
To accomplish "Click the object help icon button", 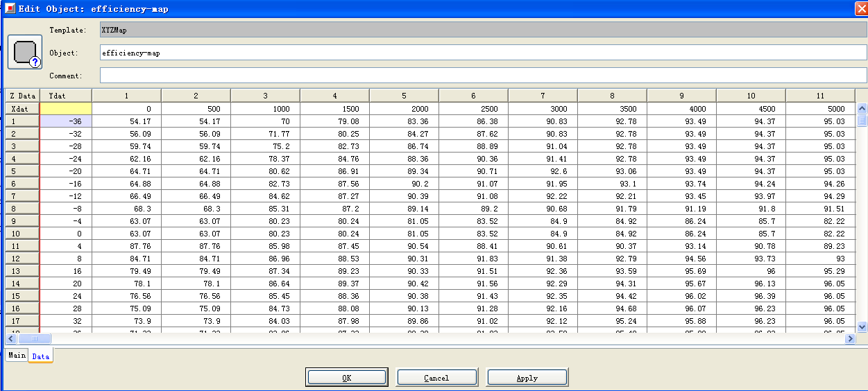I will tap(25, 53).
